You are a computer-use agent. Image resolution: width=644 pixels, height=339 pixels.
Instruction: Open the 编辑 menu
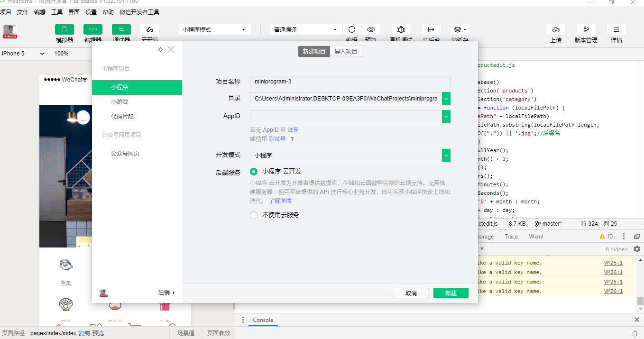coord(40,12)
